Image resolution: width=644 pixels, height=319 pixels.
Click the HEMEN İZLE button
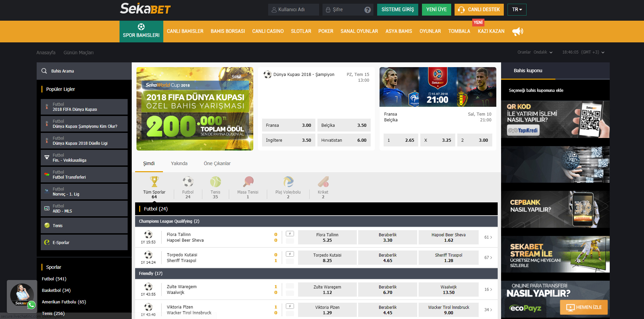(584, 307)
